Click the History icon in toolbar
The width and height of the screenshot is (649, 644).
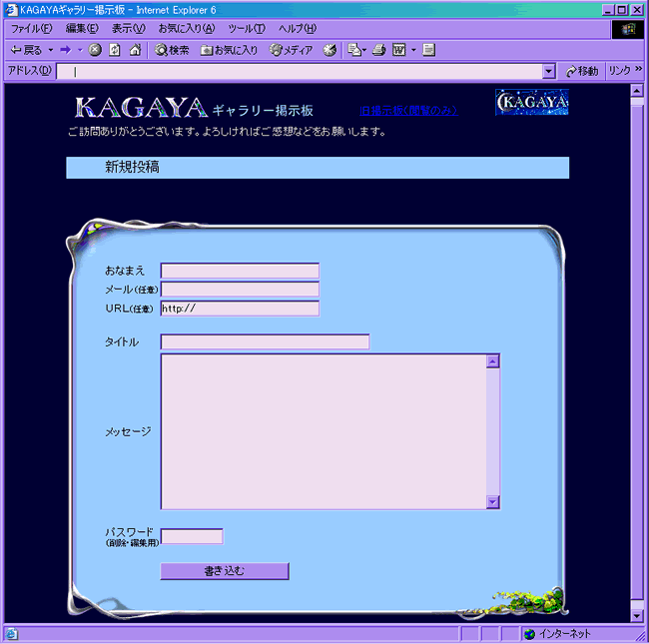(x=329, y=50)
